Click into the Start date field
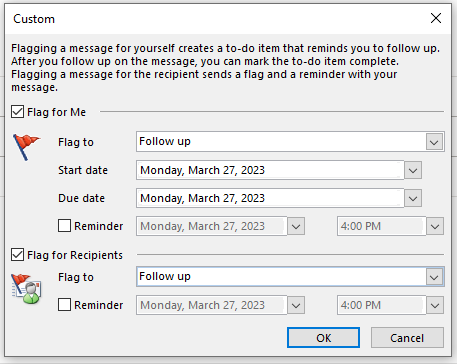This screenshot has width=457, height=364. tap(270, 170)
